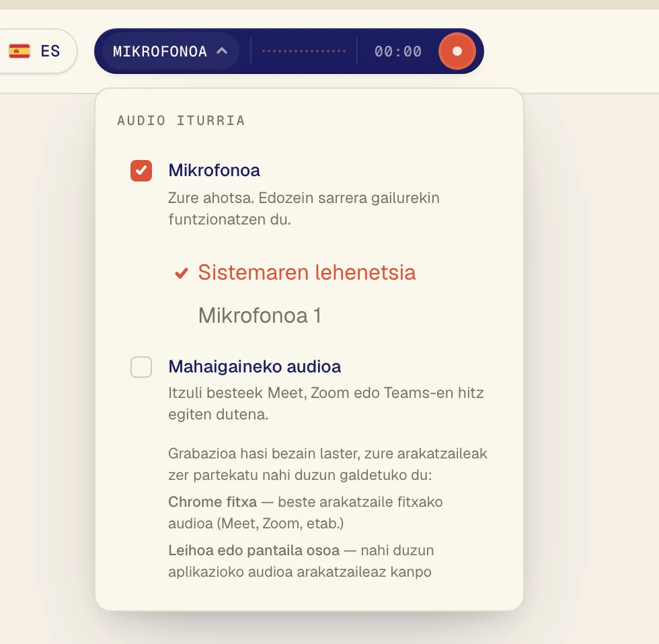Uncheck the Mikrofonoa checkbox

coord(141,171)
